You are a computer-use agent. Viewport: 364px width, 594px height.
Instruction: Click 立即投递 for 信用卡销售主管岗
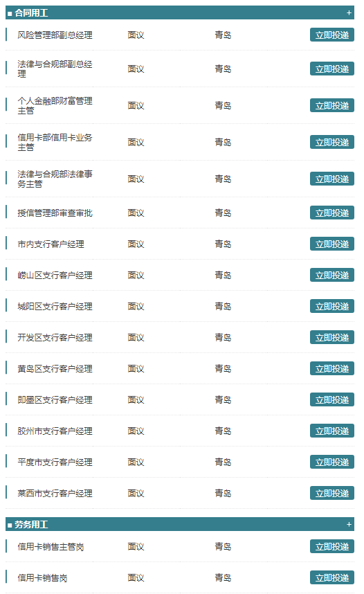331,547
